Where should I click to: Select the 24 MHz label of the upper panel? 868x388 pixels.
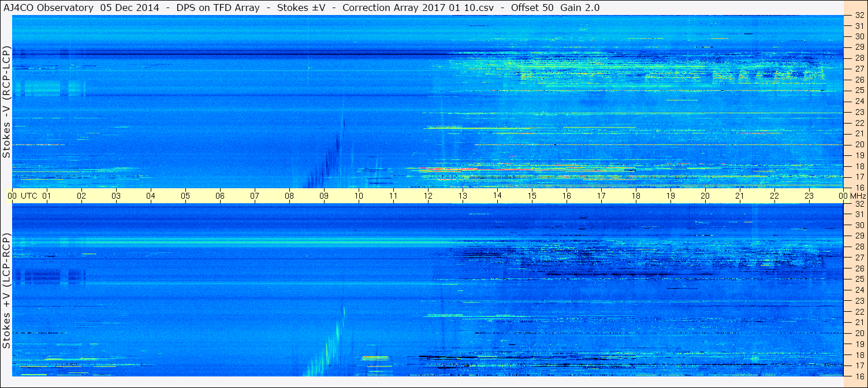tap(859, 101)
